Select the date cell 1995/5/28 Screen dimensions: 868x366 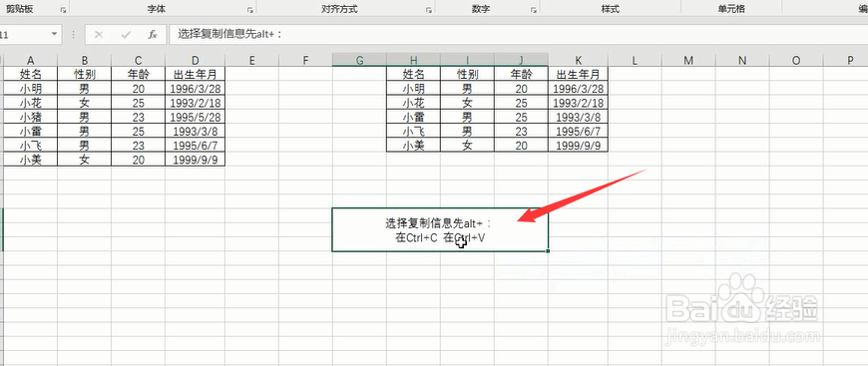click(x=195, y=117)
